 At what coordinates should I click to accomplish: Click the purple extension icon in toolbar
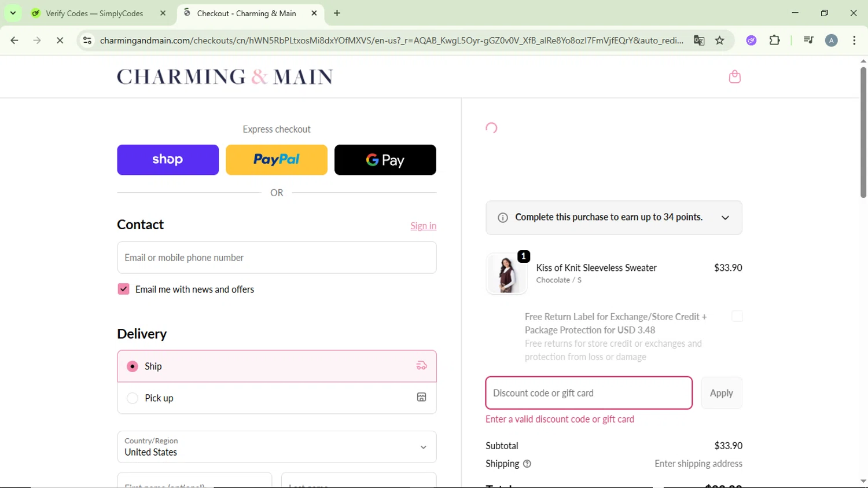[x=751, y=41]
